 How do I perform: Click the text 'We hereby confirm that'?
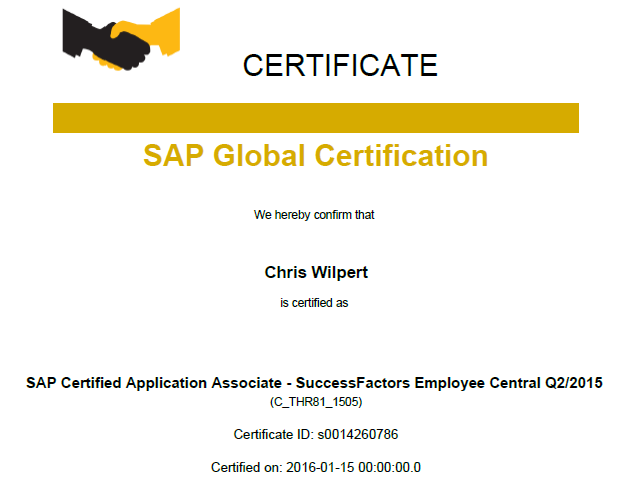point(314,215)
